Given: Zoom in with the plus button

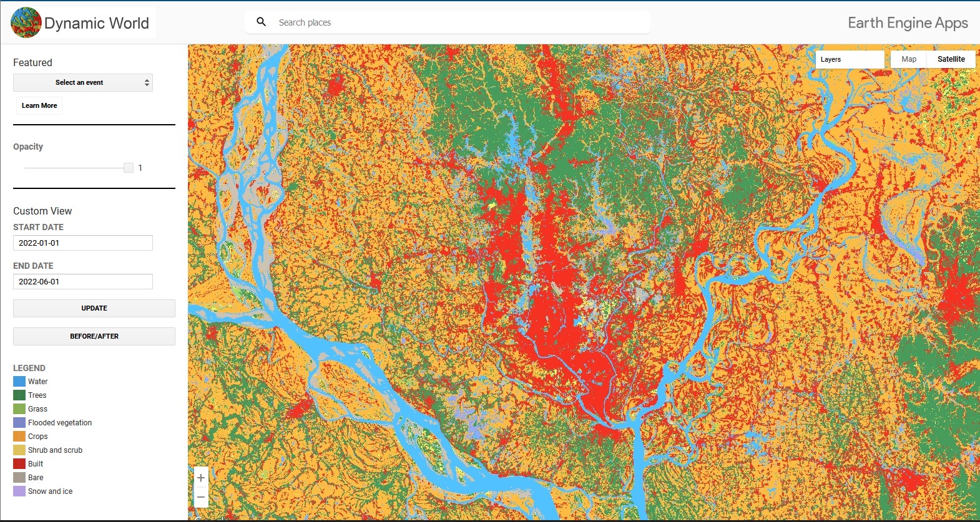Looking at the screenshot, I should coord(201,478).
